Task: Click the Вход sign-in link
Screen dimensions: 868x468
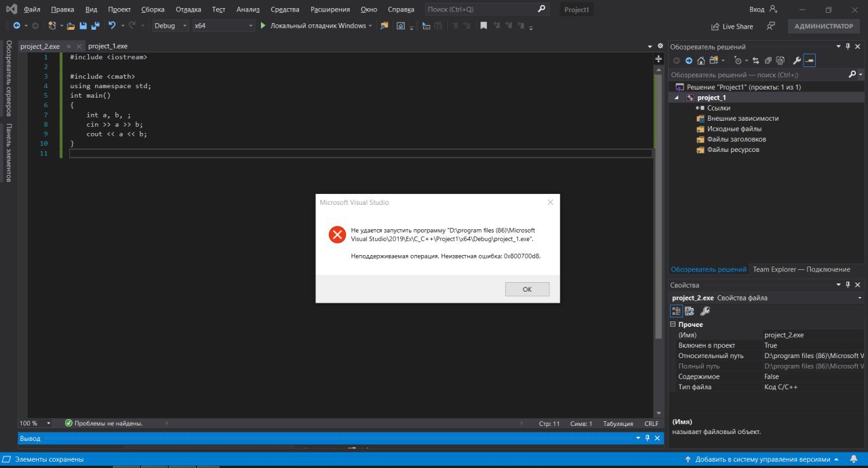Action: click(x=757, y=9)
